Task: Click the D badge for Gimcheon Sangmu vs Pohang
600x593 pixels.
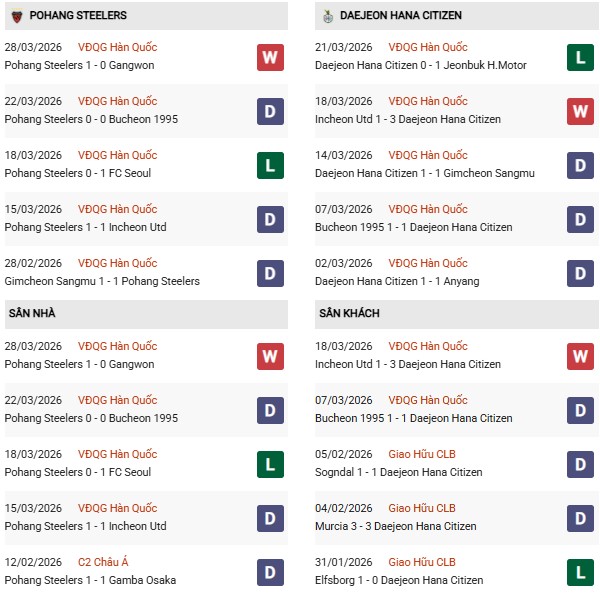Action: pyautogui.click(x=270, y=273)
